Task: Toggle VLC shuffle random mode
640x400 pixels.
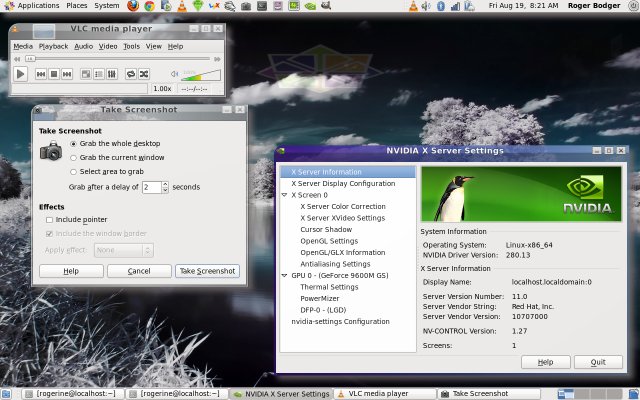Action: pyautogui.click(x=144, y=74)
